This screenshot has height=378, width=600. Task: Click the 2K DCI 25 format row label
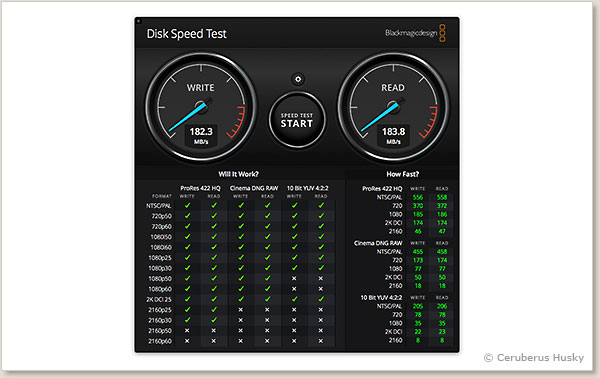click(x=159, y=299)
